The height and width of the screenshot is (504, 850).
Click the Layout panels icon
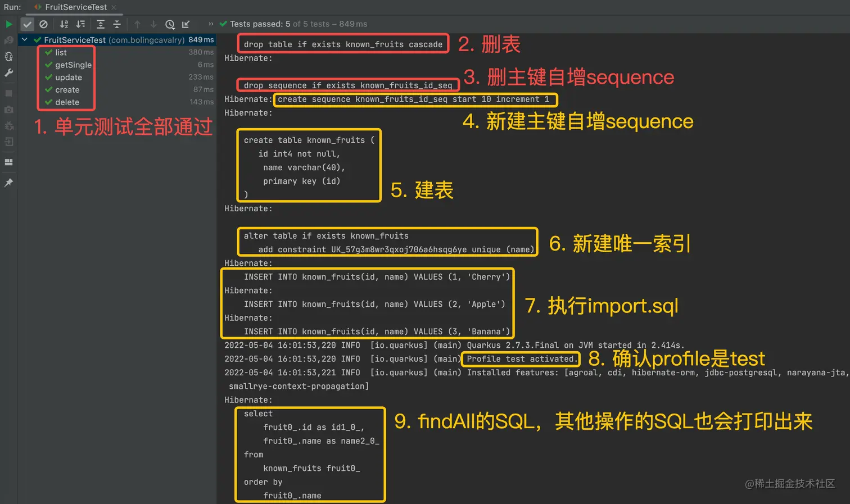[x=8, y=162]
